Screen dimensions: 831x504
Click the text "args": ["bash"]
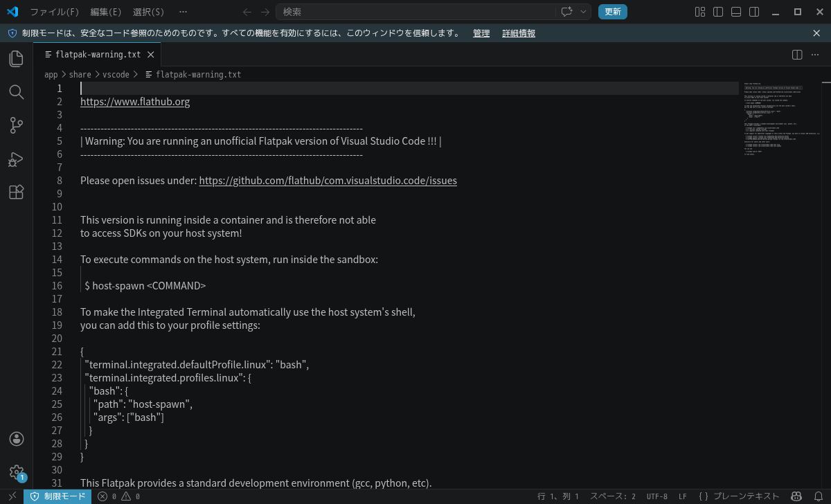click(x=129, y=417)
